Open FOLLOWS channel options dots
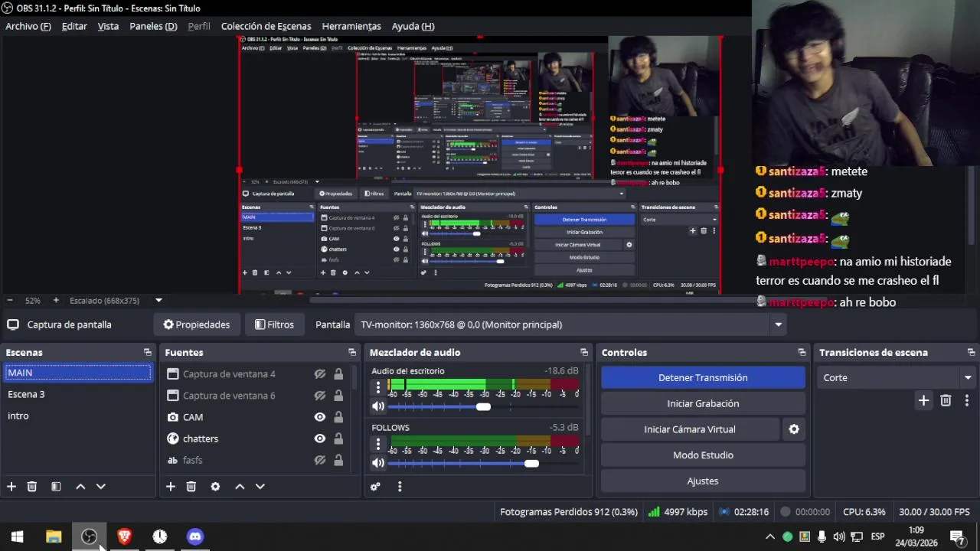The width and height of the screenshot is (980, 551). point(377,444)
